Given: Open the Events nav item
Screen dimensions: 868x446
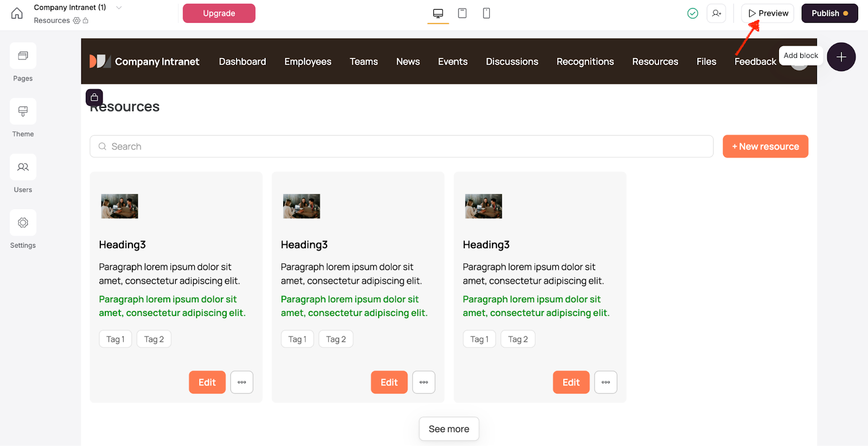Looking at the screenshot, I should click(x=453, y=62).
